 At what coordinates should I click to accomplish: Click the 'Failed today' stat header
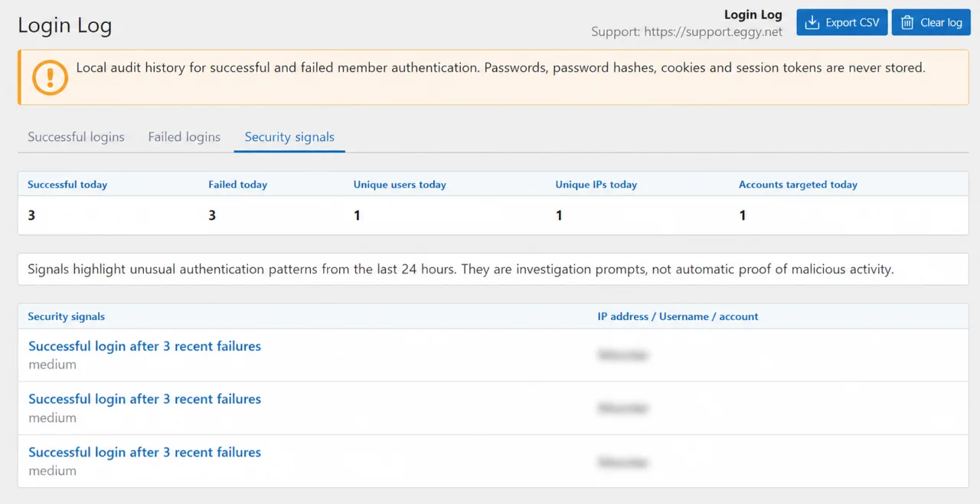(x=237, y=185)
